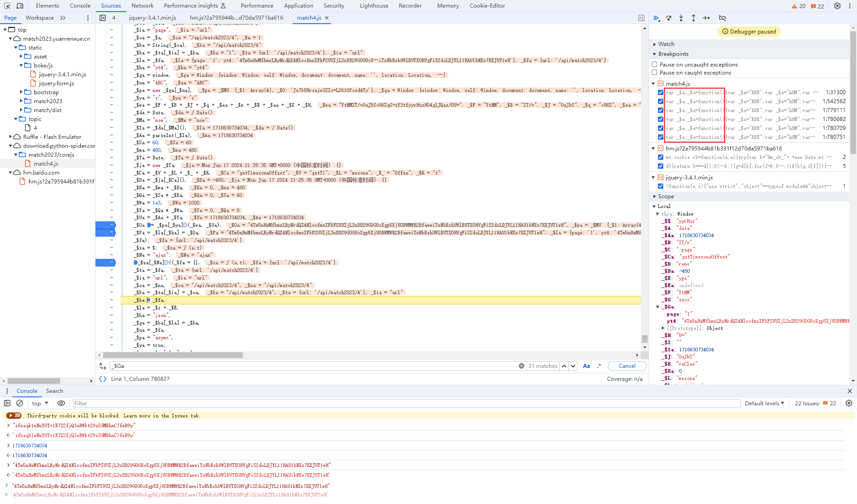
Task: Uncheck match4.js breakpoint at 1:780751
Action: (x=661, y=137)
